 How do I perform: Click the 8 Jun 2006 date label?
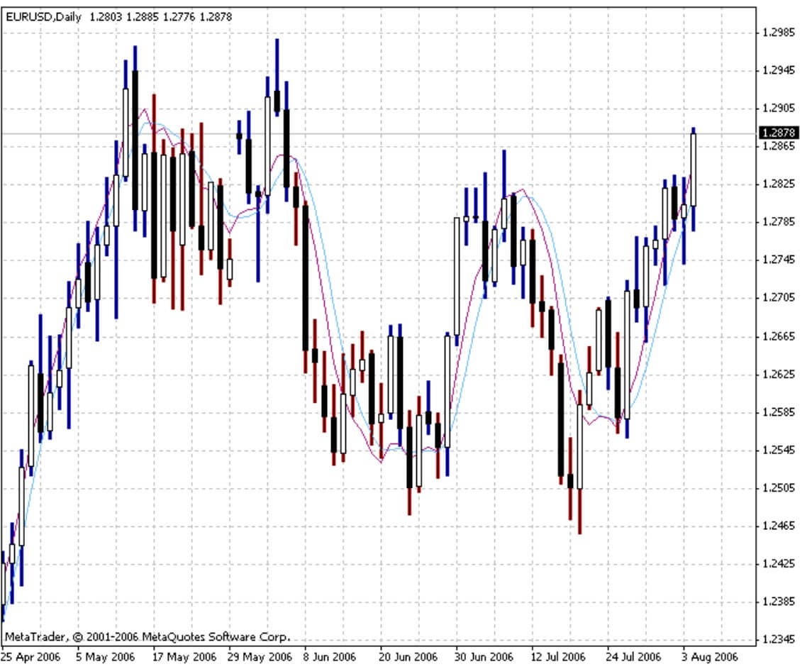click(330, 657)
